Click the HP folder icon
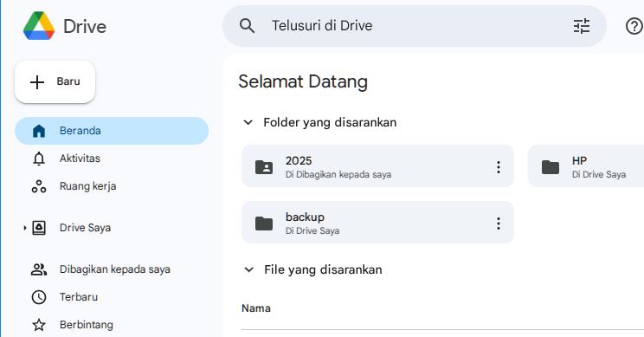Screen dimensions: 644x337 click(x=551, y=167)
